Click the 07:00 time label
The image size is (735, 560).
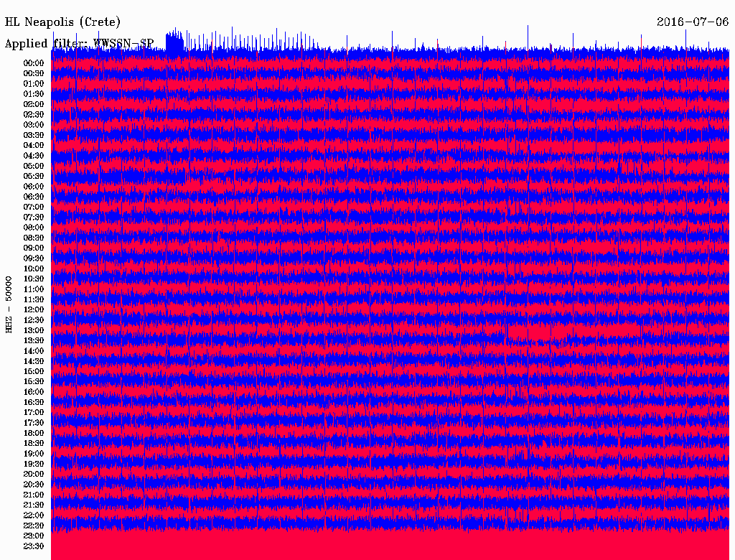tap(34, 207)
